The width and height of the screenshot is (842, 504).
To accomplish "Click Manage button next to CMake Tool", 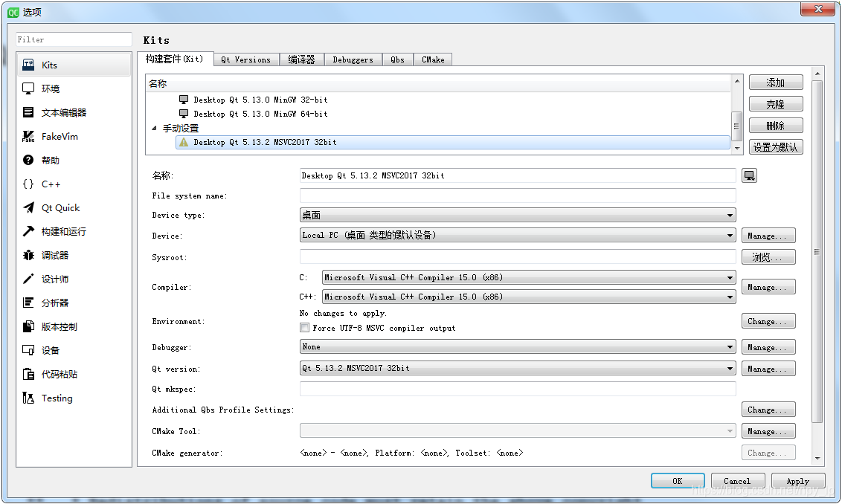I will [768, 431].
